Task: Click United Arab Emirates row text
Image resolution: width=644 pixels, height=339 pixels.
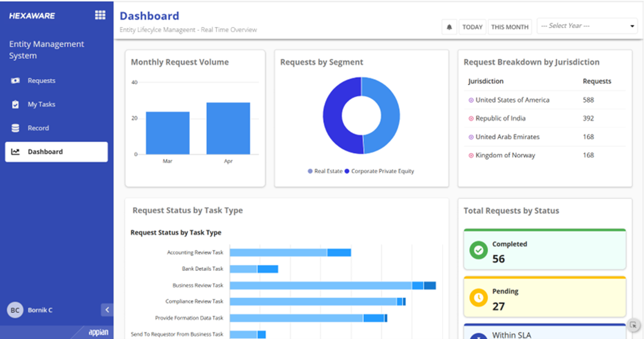Action: coord(507,137)
